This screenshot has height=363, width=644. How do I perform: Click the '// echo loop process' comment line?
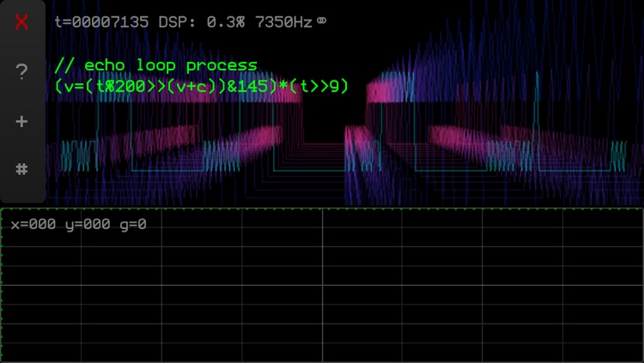[x=156, y=66]
